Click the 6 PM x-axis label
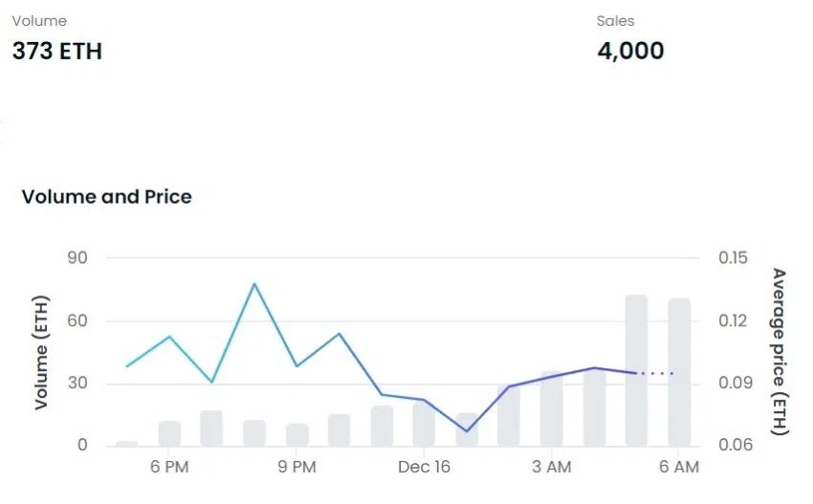 [169, 467]
